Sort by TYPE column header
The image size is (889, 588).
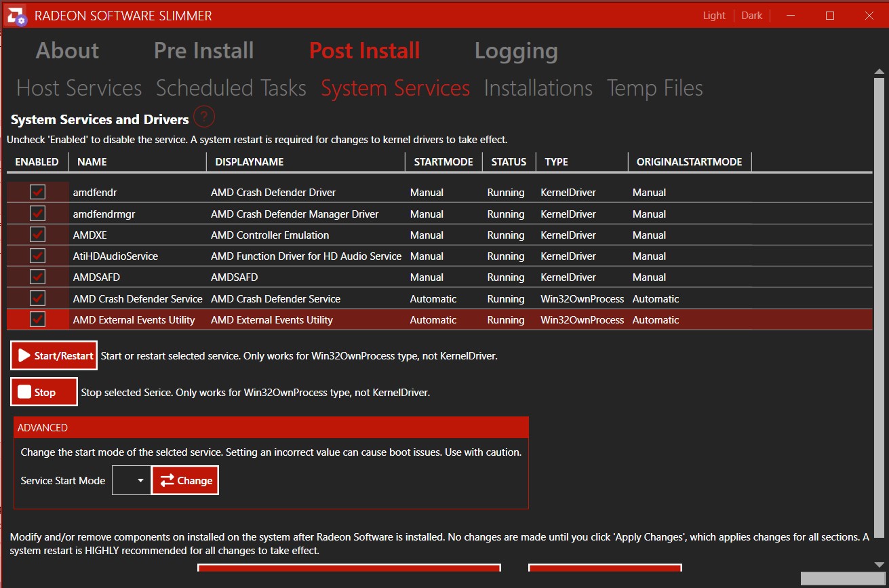(582, 161)
